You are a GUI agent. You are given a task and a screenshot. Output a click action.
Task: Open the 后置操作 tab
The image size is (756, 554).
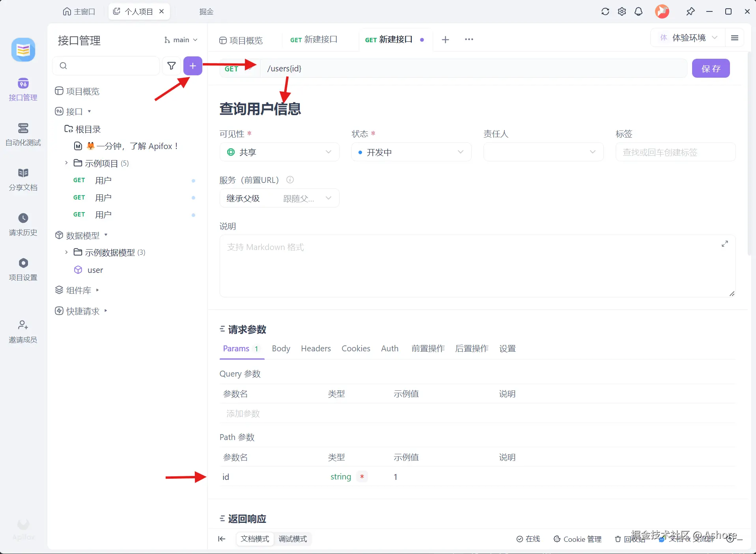(472, 349)
